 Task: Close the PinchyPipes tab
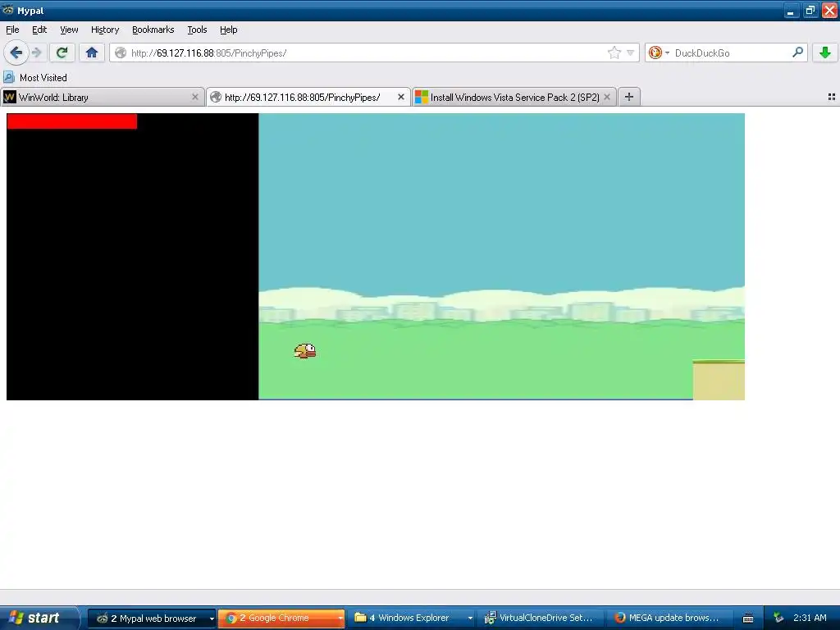click(x=400, y=97)
